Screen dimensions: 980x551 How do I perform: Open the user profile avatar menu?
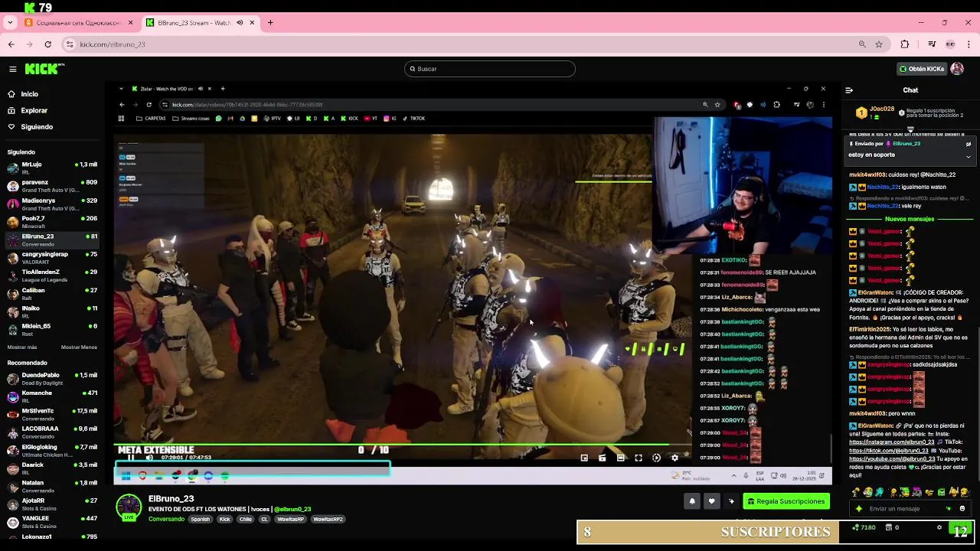[x=957, y=69]
